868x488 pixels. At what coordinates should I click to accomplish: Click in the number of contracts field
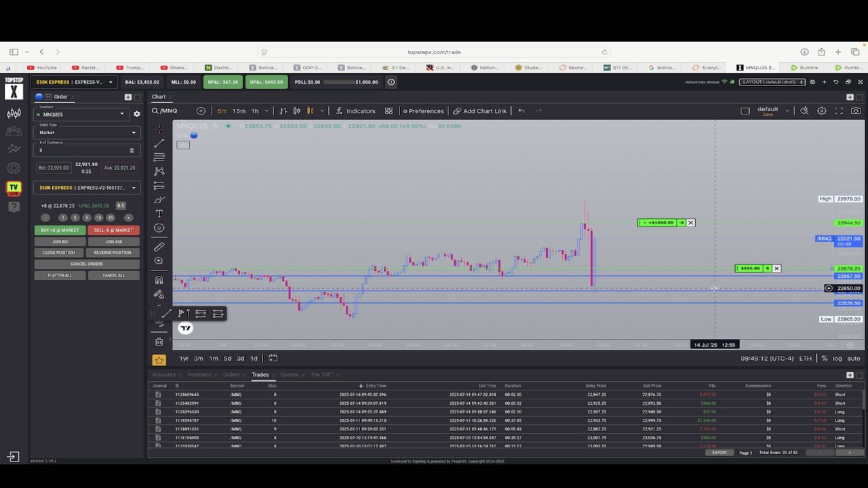pyautogui.click(x=86, y=150)
